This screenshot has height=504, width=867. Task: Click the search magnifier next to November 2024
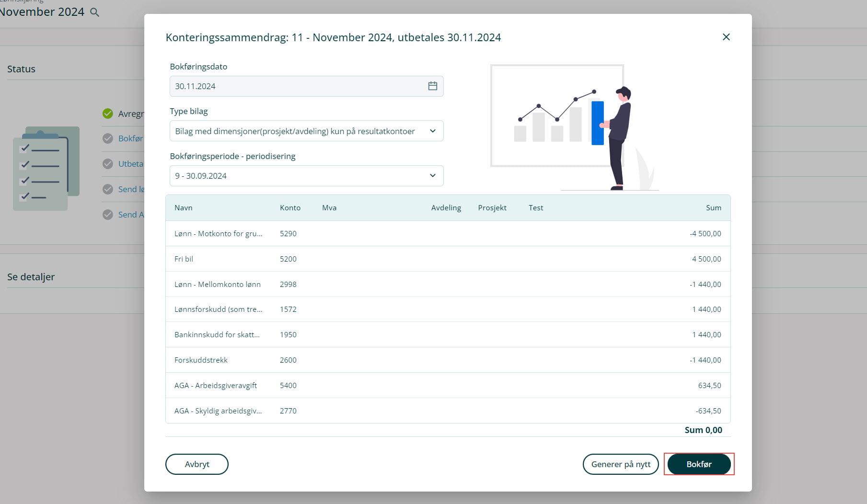pyautogui.click(x=95, y=12)
